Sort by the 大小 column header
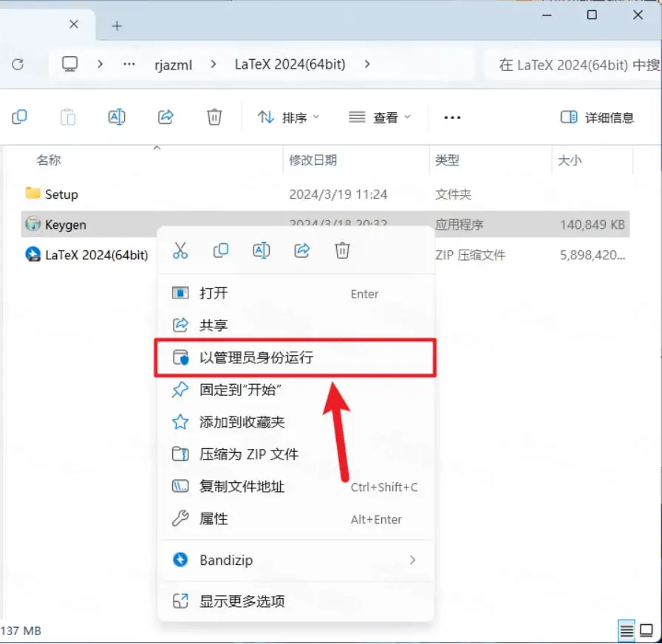Viewport: 662px width, 644px height. (570, 160)
